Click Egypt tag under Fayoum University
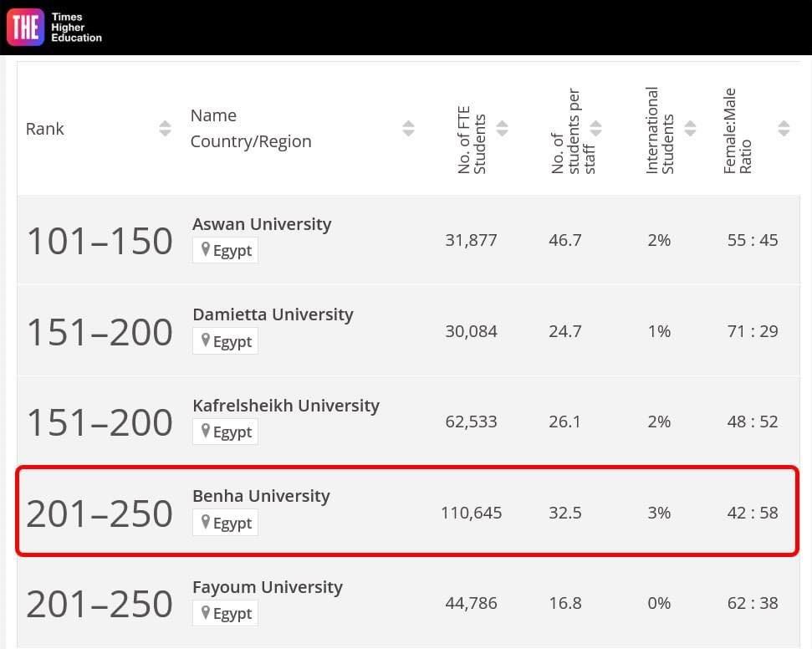812x649 pixels. pos(225,613)
